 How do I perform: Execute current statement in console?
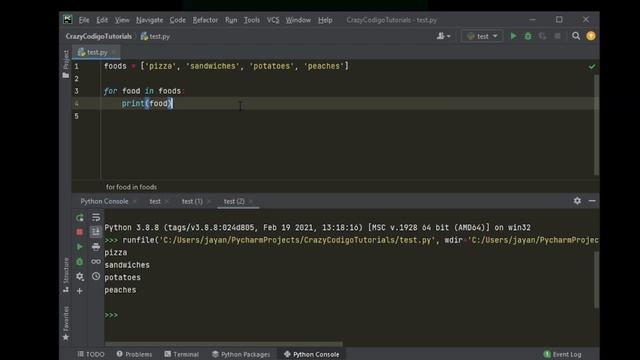80,247
